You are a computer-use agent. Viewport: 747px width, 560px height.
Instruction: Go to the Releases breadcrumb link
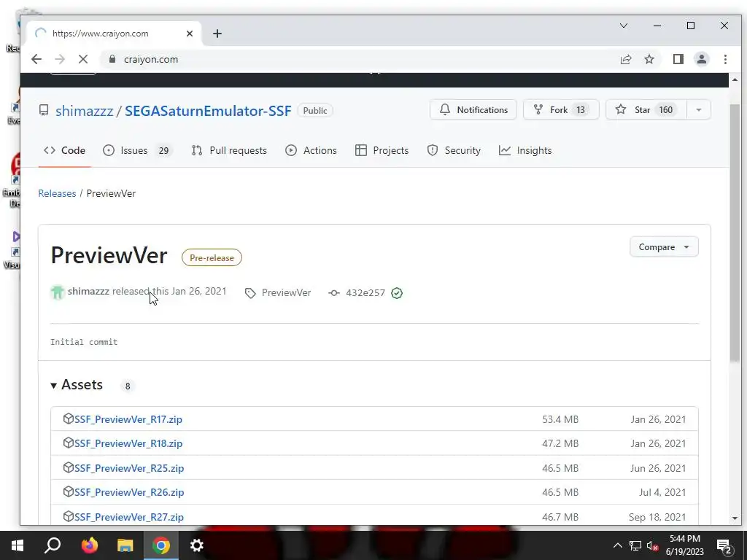57,193
